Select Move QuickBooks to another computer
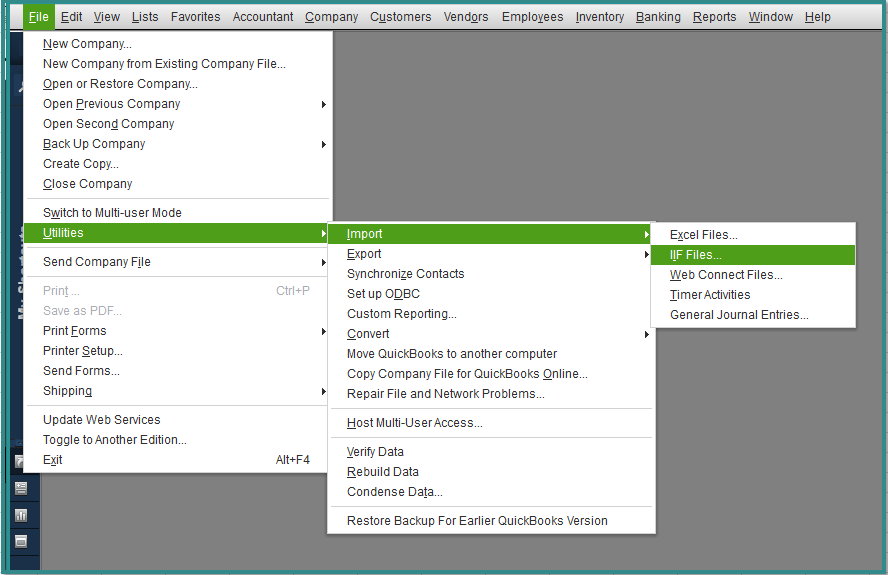This screenshot has width=888, height=575. click(452, 354)
